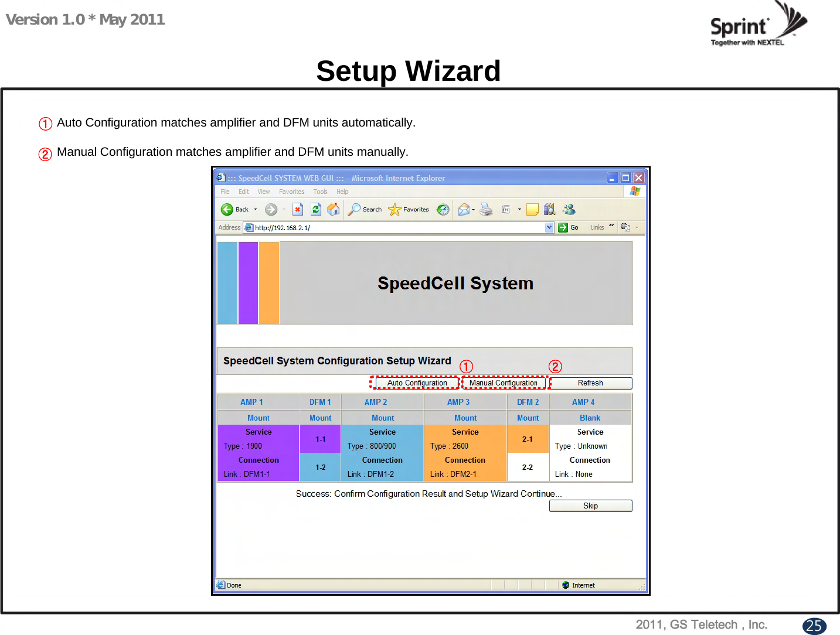Click the IE icon in title bar
The width and height of the screenshot is (840, 635).
pos(221,177)
